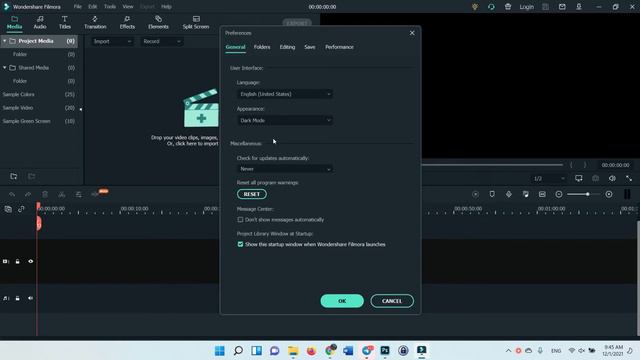Open the Windows Start menu
Image resolution: width=640 pixels, height=360 pixels.
coord(220,351)
